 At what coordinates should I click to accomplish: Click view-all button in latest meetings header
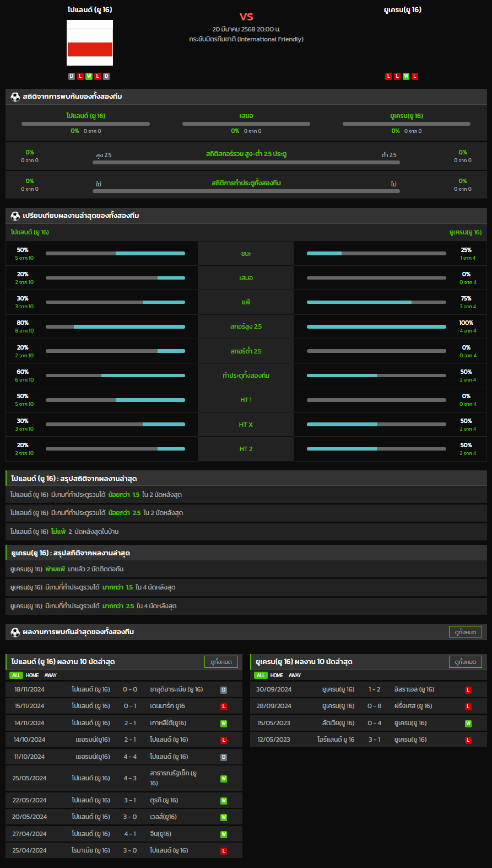(x=466, y=632)
